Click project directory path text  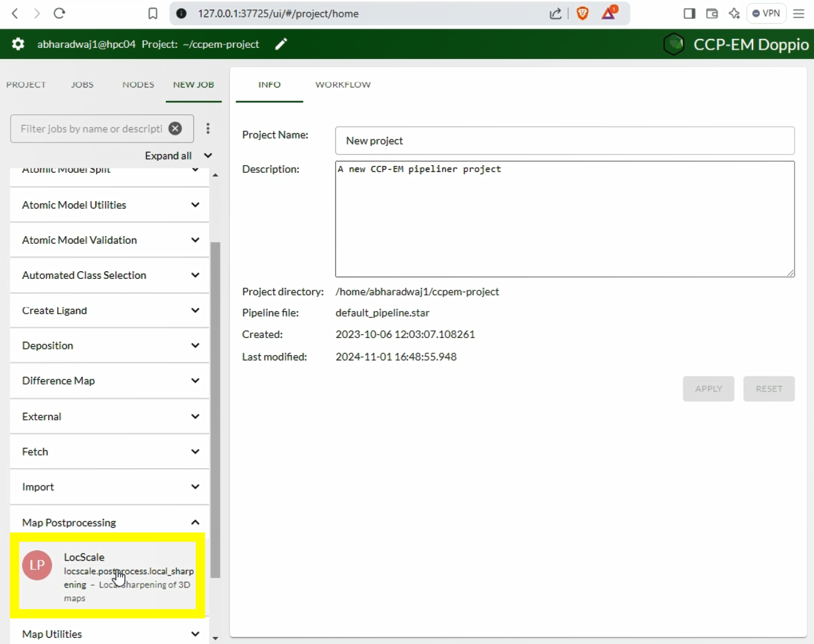click(417, 292)
